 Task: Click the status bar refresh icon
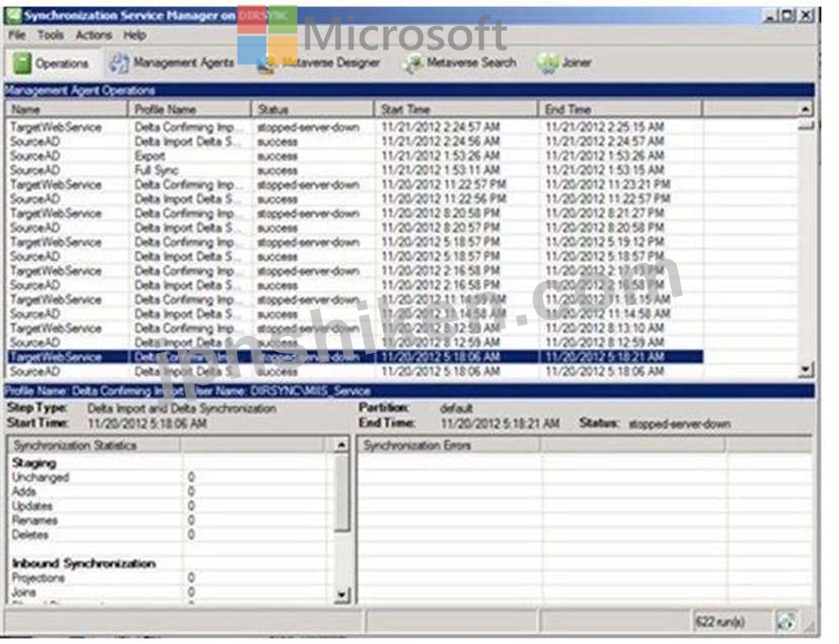(786, 621)
